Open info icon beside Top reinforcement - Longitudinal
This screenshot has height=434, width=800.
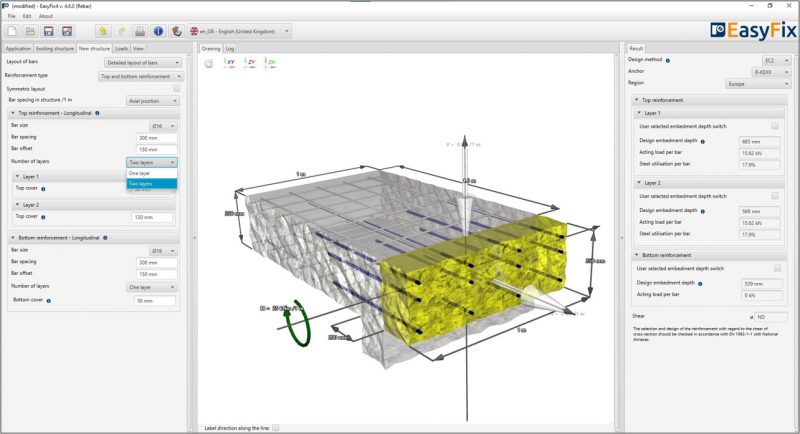(97, 113)
